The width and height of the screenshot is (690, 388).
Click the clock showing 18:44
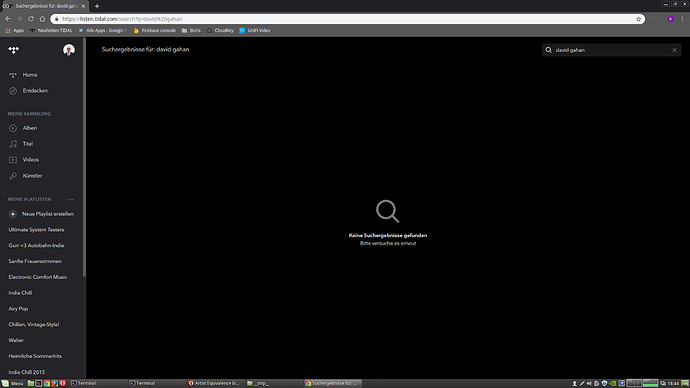click(673, 383)
